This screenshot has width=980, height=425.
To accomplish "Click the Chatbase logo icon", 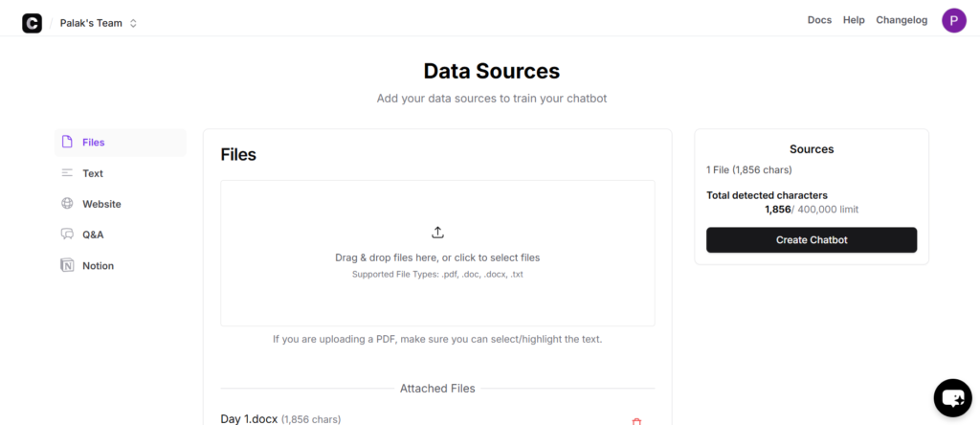I will [32, 23].
